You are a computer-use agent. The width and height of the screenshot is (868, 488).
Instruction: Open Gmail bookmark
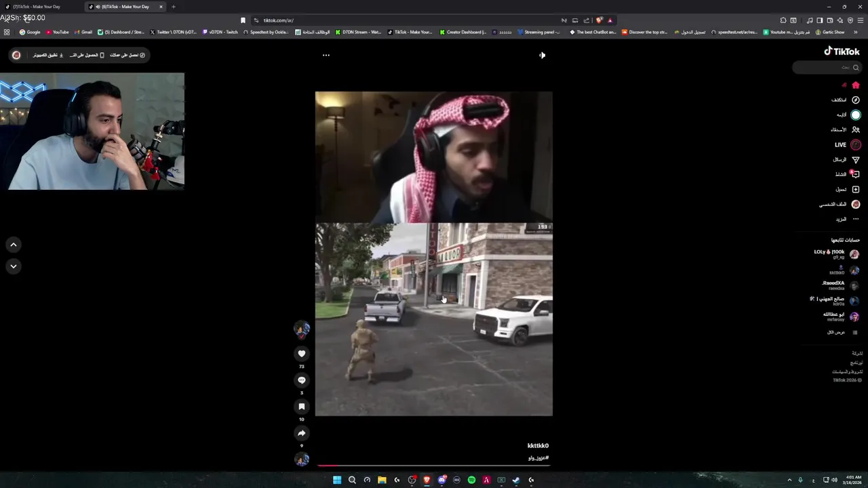tap(83, 32)
